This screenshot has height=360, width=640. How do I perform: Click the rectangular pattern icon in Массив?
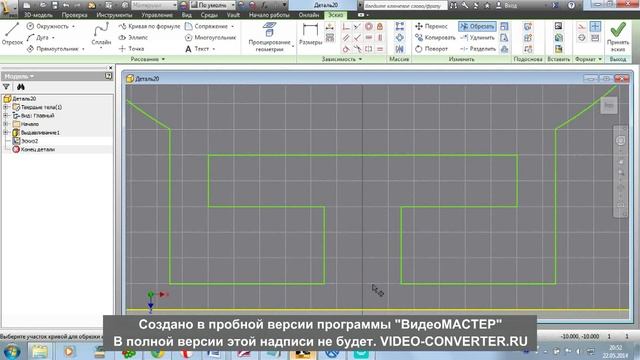point(400,27)
